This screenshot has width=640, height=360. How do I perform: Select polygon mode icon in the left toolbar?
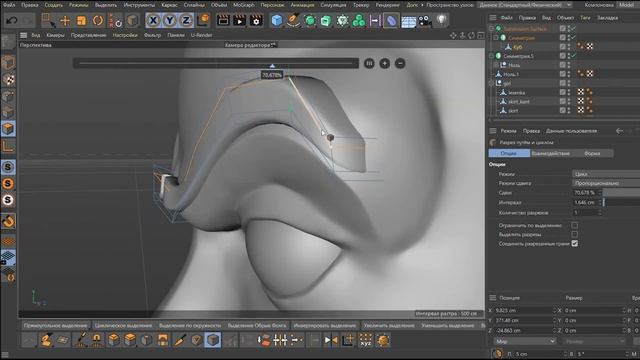pyautogui.click(x=8, y=129)
